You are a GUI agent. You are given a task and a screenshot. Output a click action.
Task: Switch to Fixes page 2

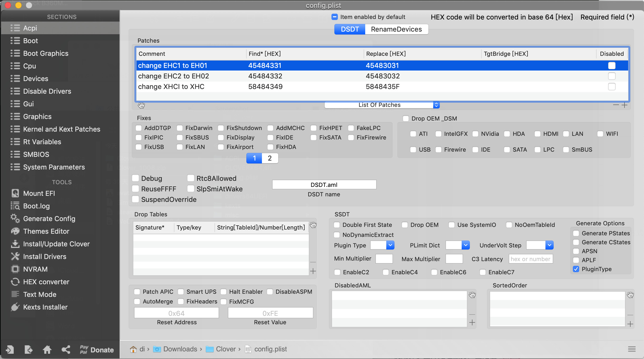pos(270,158)
